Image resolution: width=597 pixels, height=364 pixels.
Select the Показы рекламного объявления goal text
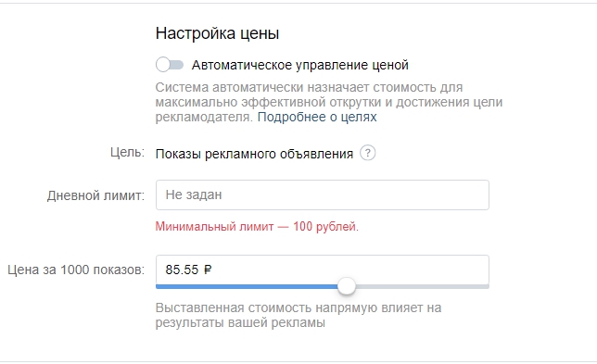pos(254,154)
